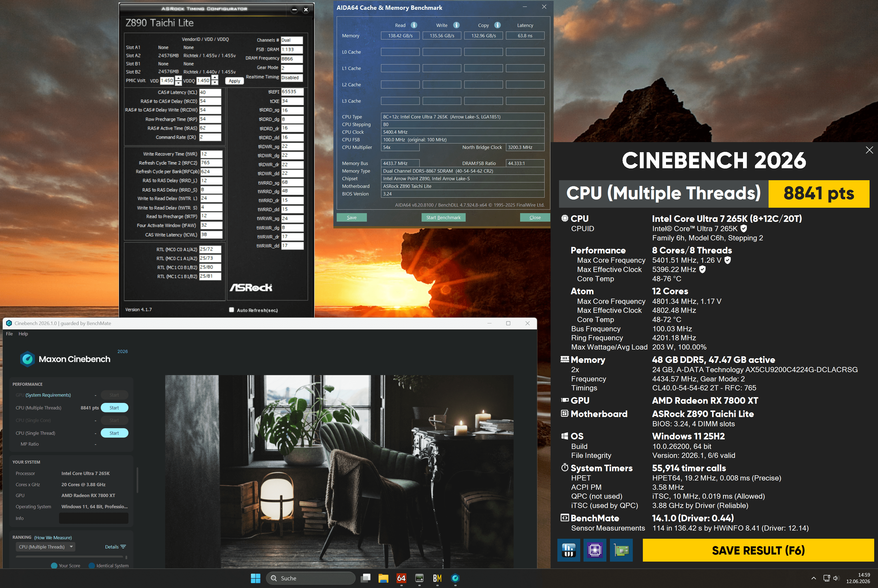Open the clock and date in the taskbar
Viewport: 878px width, 588px height.
[858, 578]
